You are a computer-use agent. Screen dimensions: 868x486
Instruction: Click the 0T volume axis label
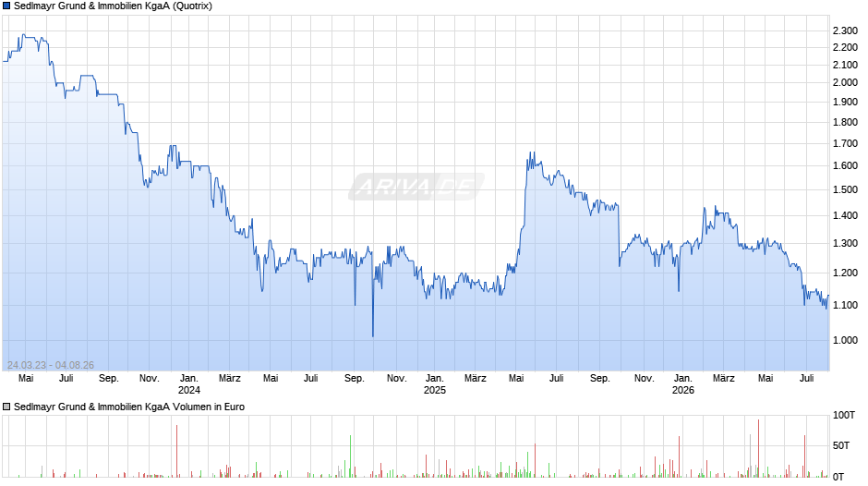838,477
